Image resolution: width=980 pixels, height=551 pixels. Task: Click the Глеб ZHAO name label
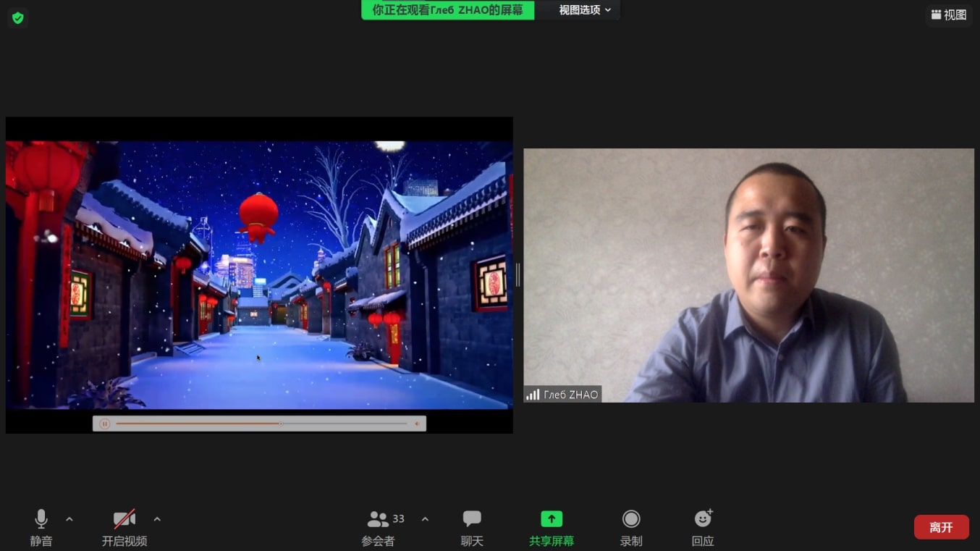[x=571, y=395]
